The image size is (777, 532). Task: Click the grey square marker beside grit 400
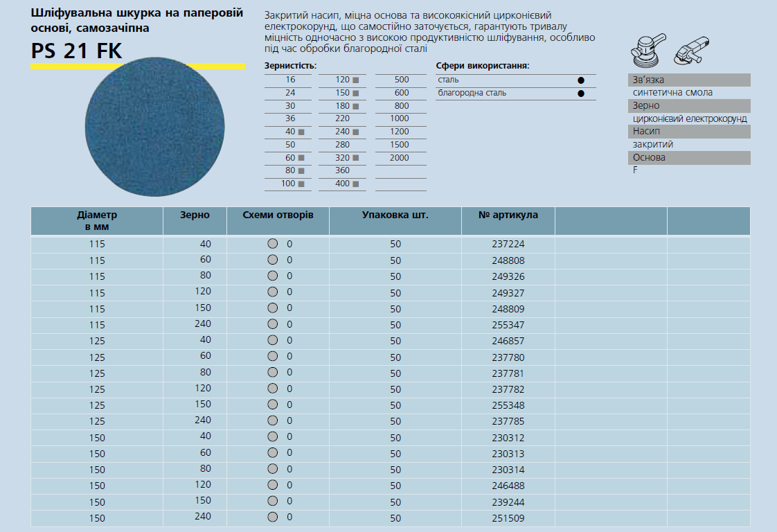(355, 184)
